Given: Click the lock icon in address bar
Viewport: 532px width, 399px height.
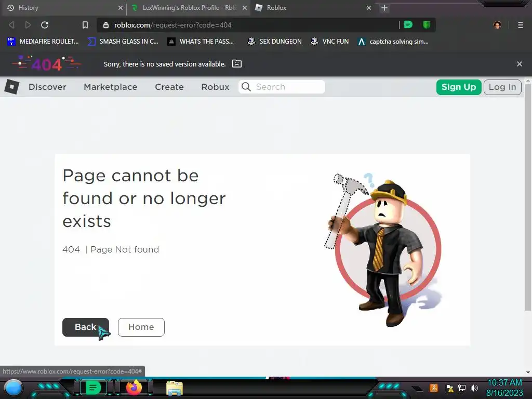Looking at the screenshot, I should pos(106,25).
